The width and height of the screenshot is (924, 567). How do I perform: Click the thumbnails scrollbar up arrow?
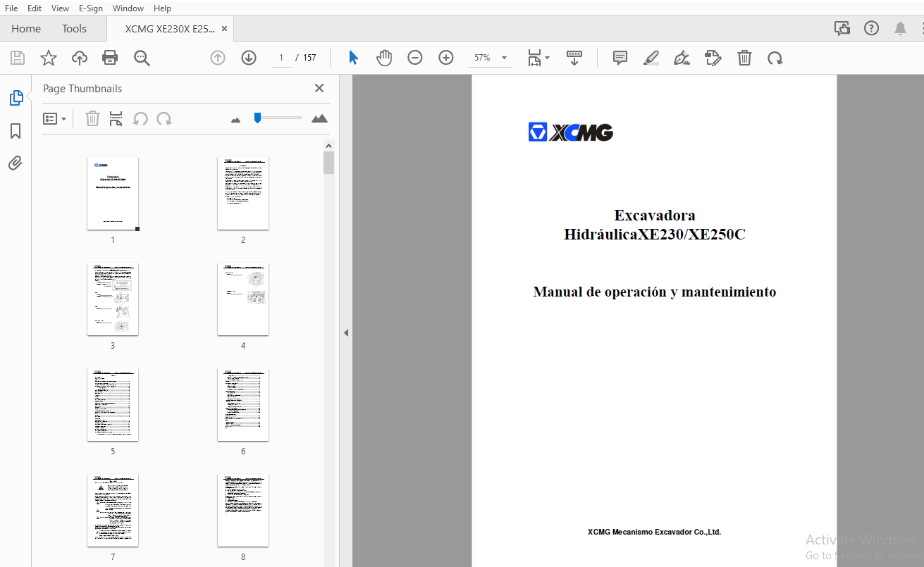pos(328,145)
